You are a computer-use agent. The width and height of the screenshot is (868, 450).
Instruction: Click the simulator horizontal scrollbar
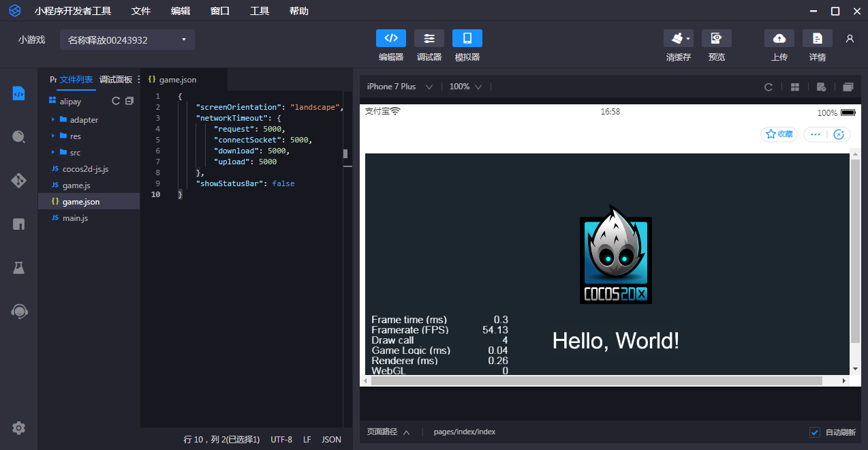(x=596, y=380)
